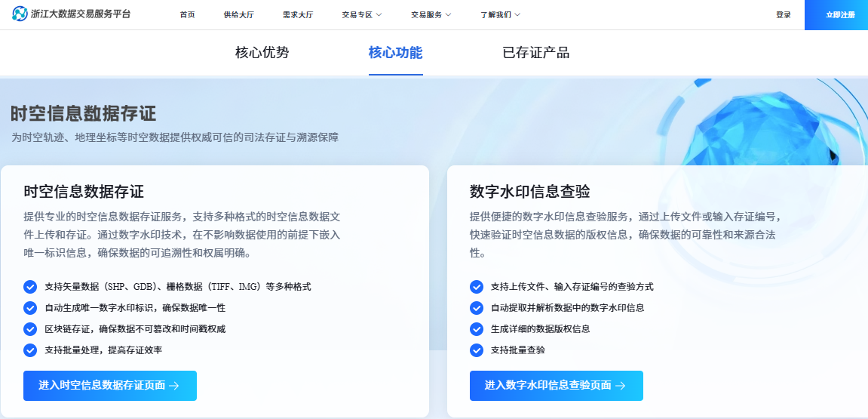Viewport: 868px width, 419px height.
Task: Expand the 交易专区 dropdown menu
Action: tap(362, 15)
